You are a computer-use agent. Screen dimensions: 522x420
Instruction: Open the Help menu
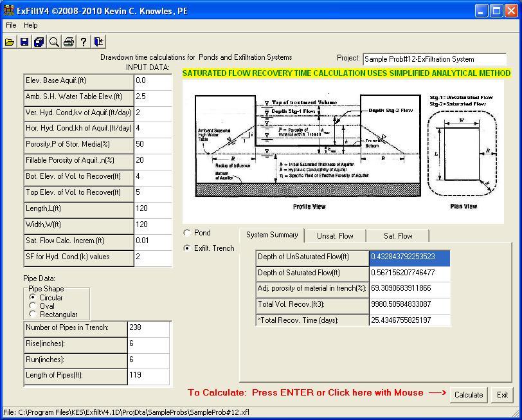click(x=31, y=25)
